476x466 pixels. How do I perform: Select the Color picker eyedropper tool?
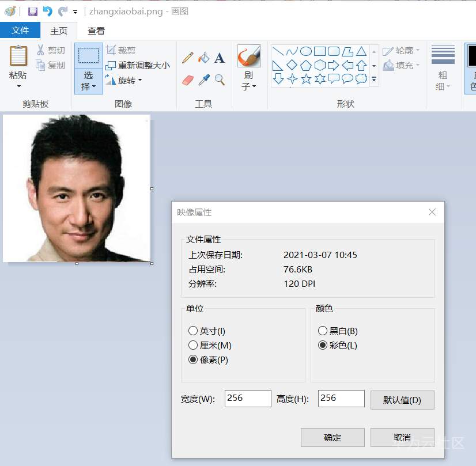pyautogui.click(x=204, y=79)
